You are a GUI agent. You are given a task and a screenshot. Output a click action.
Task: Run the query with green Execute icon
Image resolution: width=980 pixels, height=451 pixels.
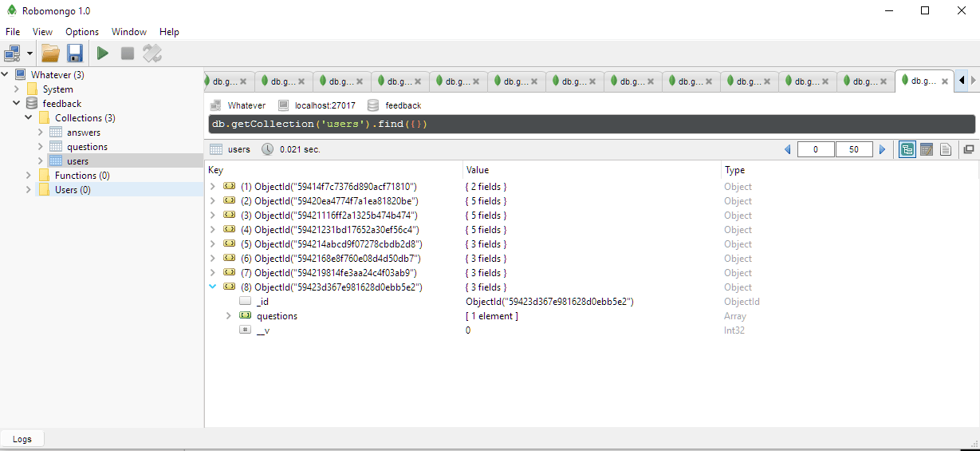[102, 53]
